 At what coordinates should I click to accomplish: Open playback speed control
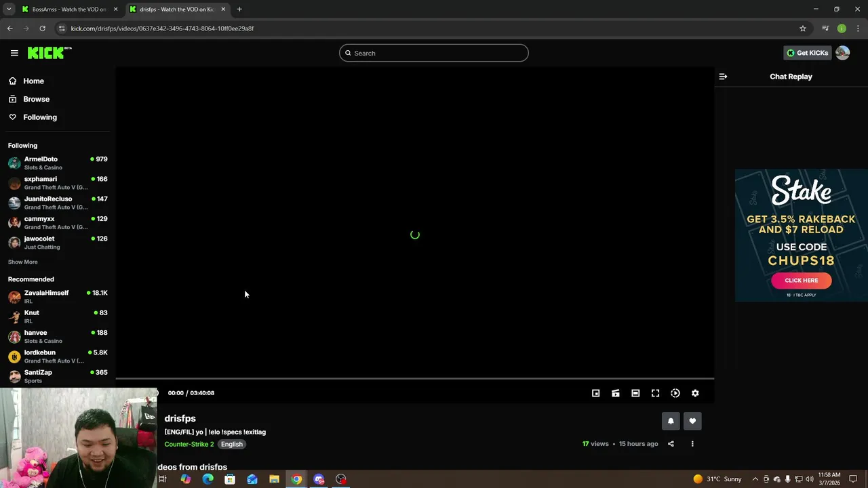pyautogui.click(x=675, y=393)
